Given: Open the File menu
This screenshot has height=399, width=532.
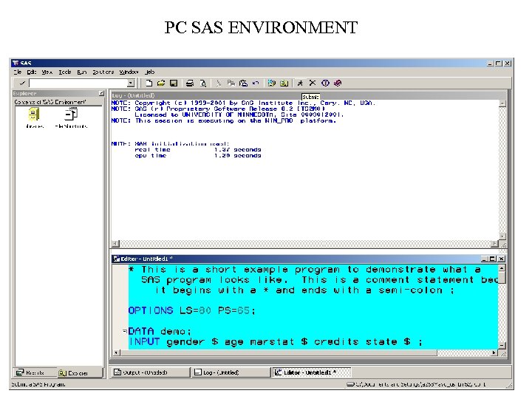Looking at the screenshot, I should (x=17, y=72).
